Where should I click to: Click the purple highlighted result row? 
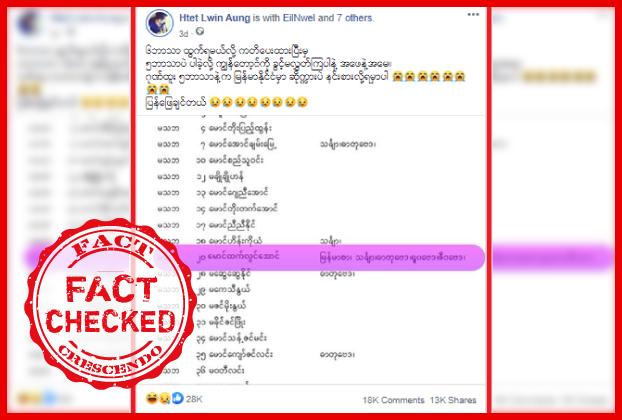pyautogui.click(x=319, y=257)
